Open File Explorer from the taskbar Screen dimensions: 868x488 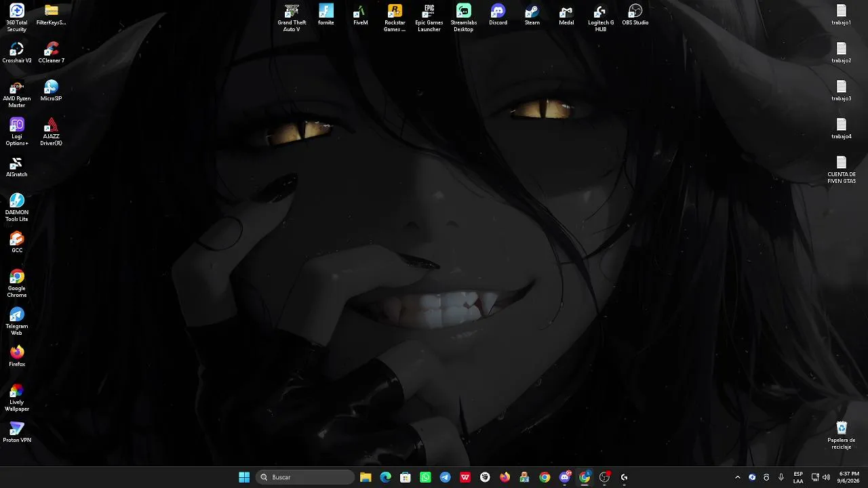pos(366,477)
